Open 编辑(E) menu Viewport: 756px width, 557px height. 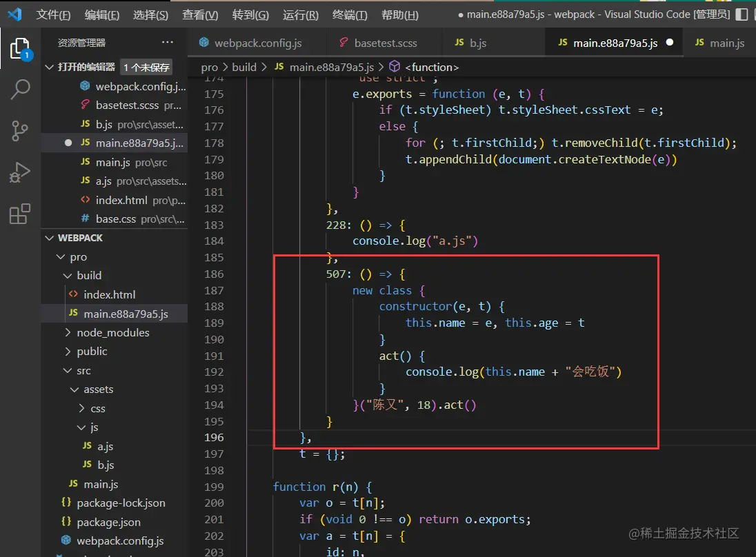(101, 15)
